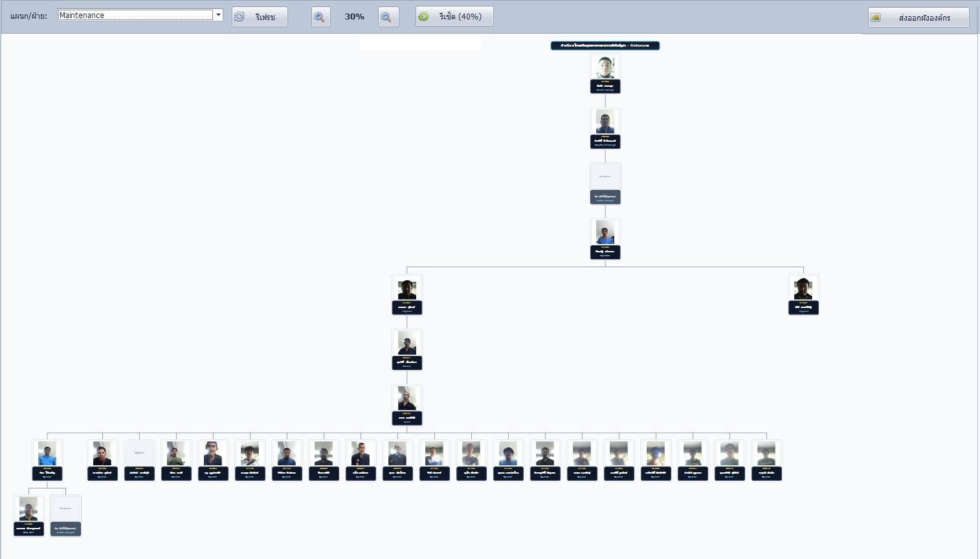
Task: Select the root manager card of the chart
Action: 605,74
